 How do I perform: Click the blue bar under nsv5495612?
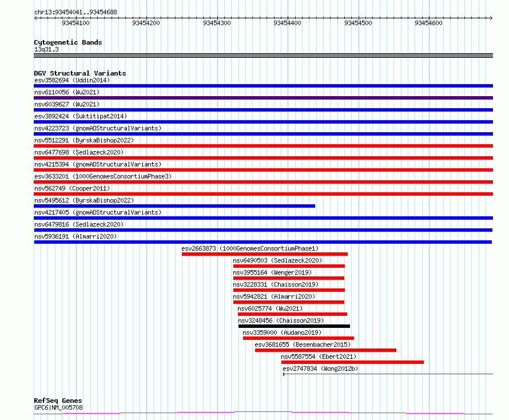174,206
